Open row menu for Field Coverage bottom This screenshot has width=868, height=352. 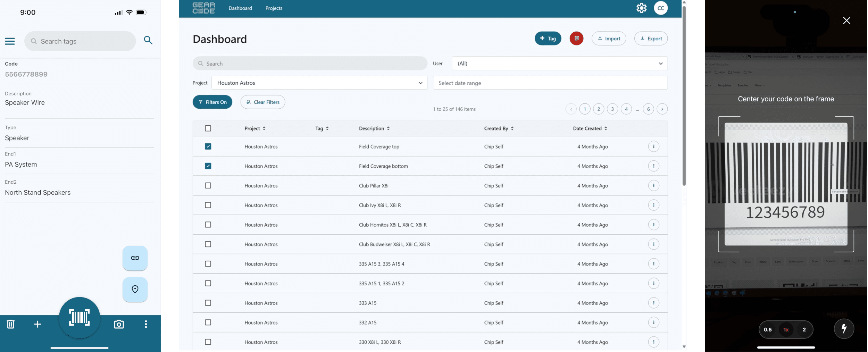click(653, 166)
